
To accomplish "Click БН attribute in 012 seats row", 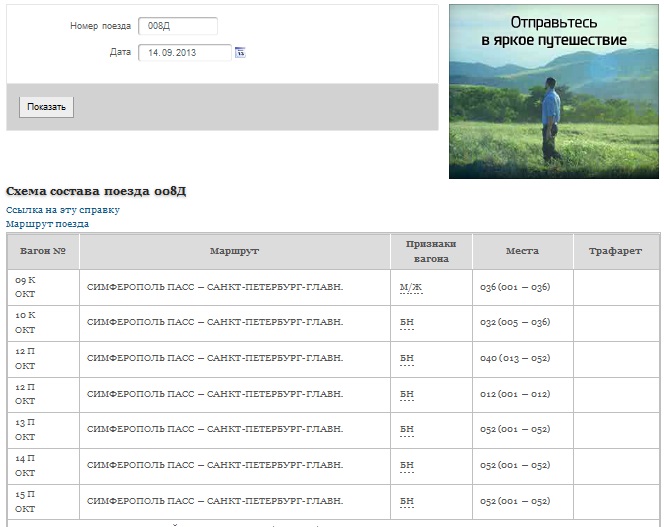I will 406,395.
